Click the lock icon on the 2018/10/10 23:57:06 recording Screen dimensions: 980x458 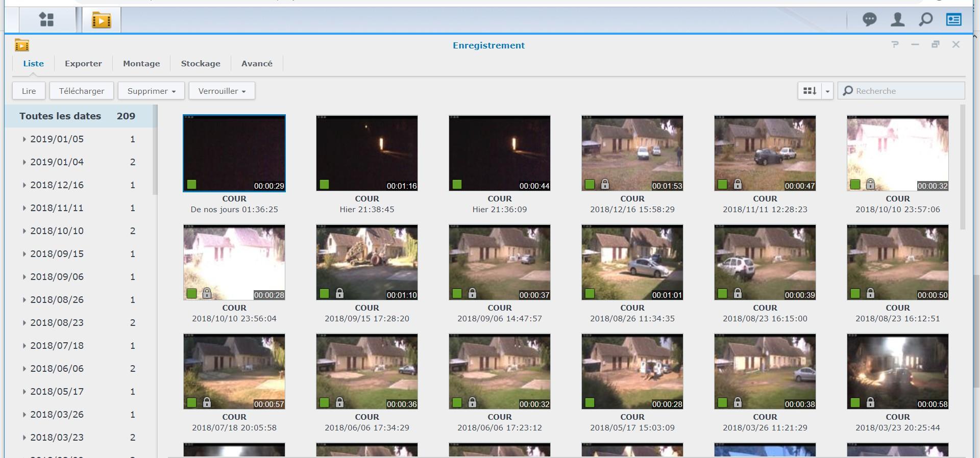[870, 184]
